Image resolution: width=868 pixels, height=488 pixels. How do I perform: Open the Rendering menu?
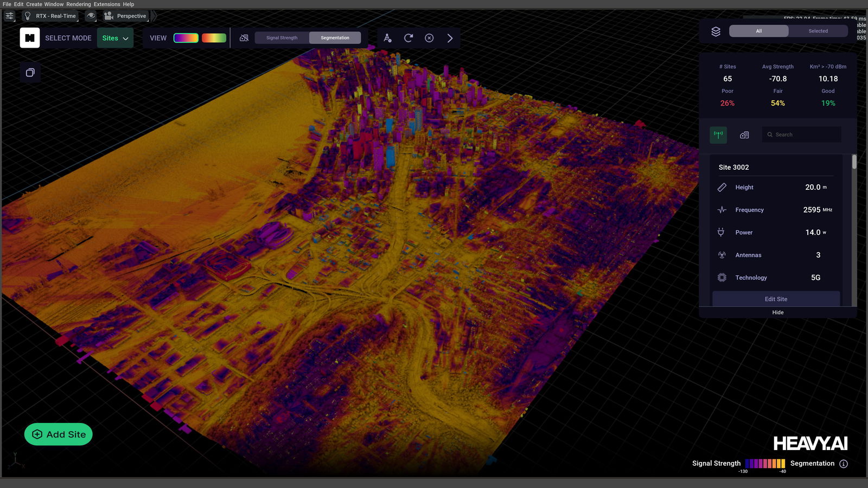[79, 4]
